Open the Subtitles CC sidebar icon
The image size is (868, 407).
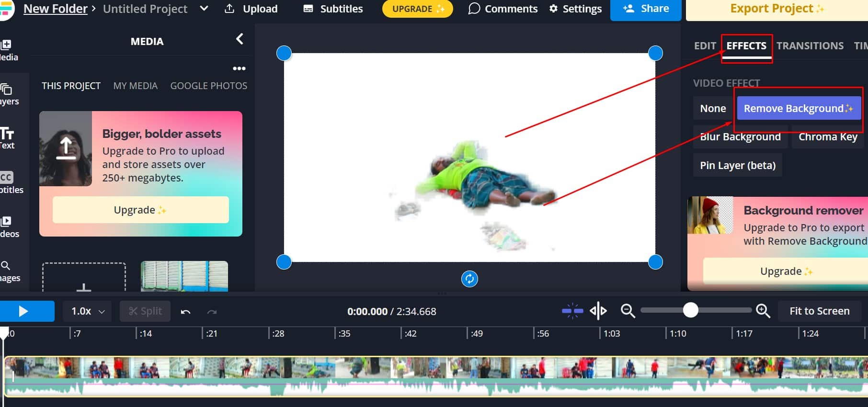point(7,183)
